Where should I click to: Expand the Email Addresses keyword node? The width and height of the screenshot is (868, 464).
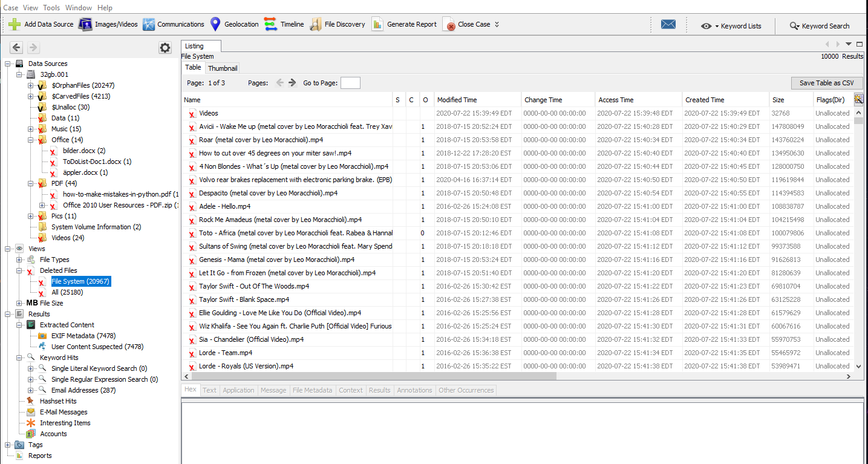pos(31,390)
